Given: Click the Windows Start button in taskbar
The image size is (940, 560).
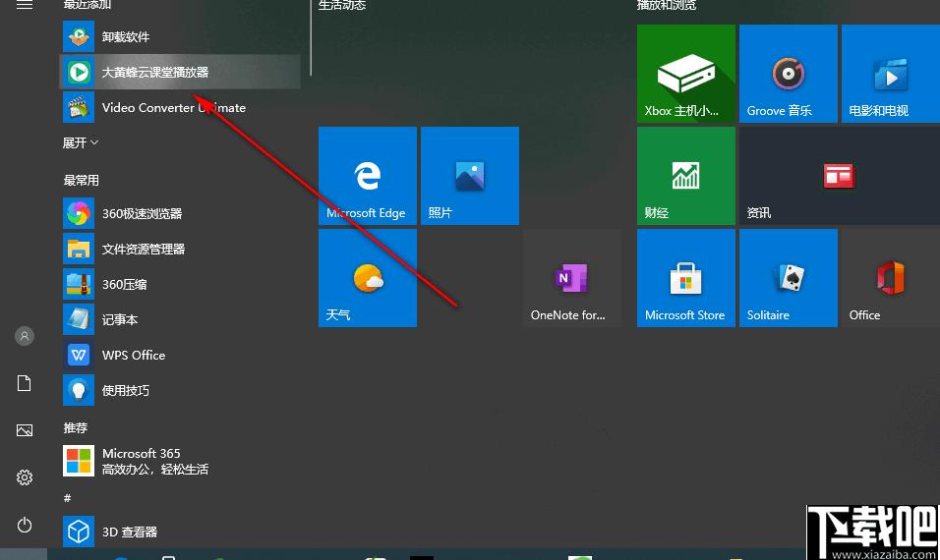Looking at the screenshot, I should click(24, 554).
